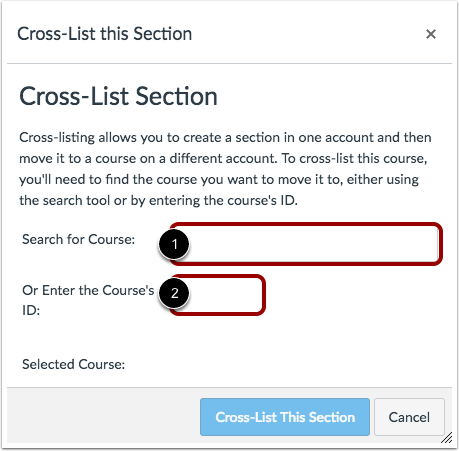Click the 'Cross-List Section' heading
459x451 pixels.
(118, 96)
